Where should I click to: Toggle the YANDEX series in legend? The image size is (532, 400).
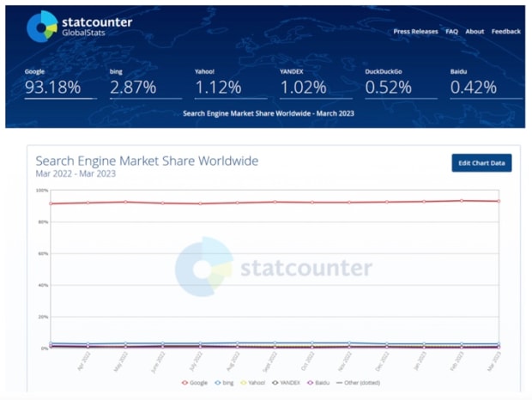coord(286,383)
